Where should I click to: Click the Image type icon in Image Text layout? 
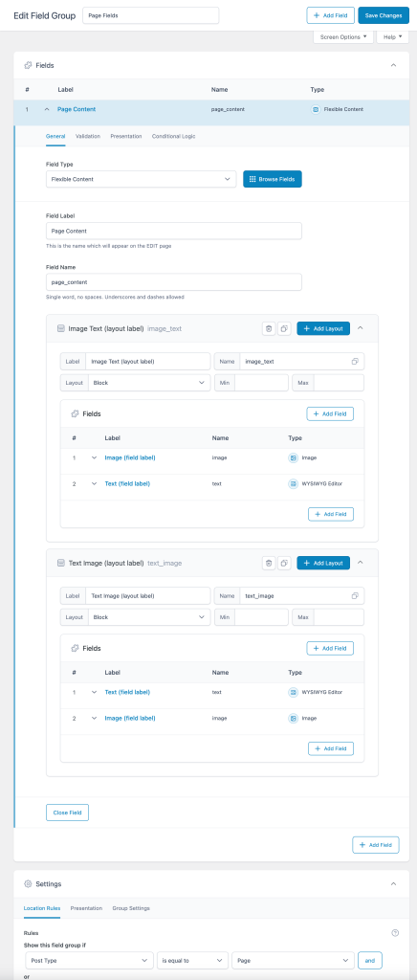293,457
